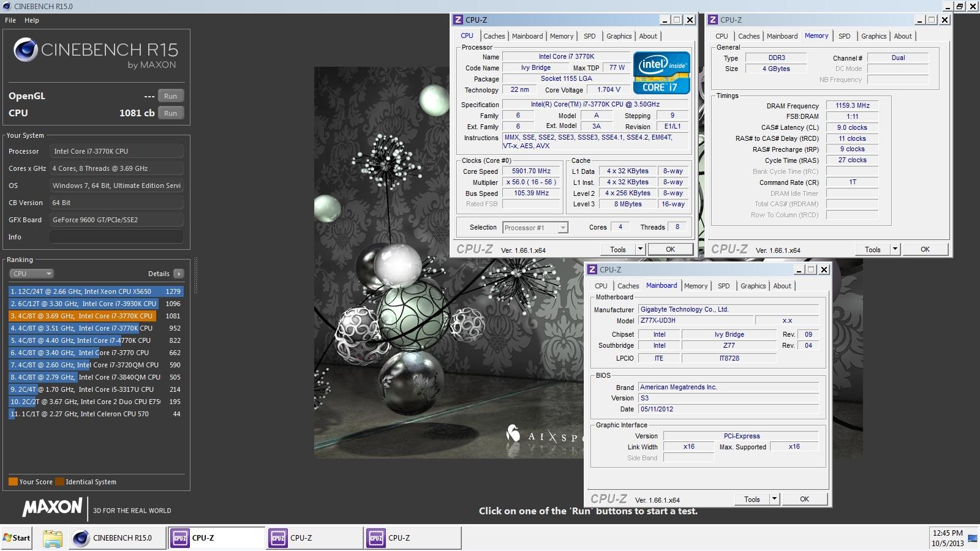This screenshot has height=551, width=980.
Task: Click the Intel Core i7 badge in CPU-Z
Action: (x=661, y=73)
